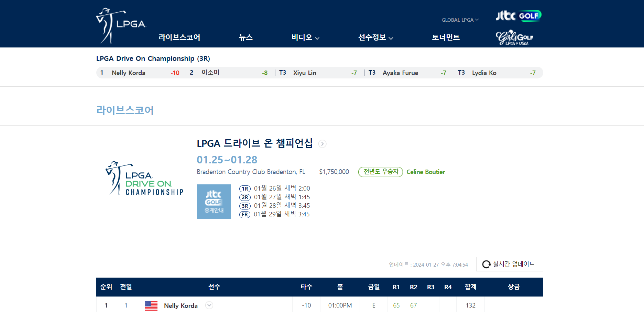Click the R3 column header

[x=430, y=287]
